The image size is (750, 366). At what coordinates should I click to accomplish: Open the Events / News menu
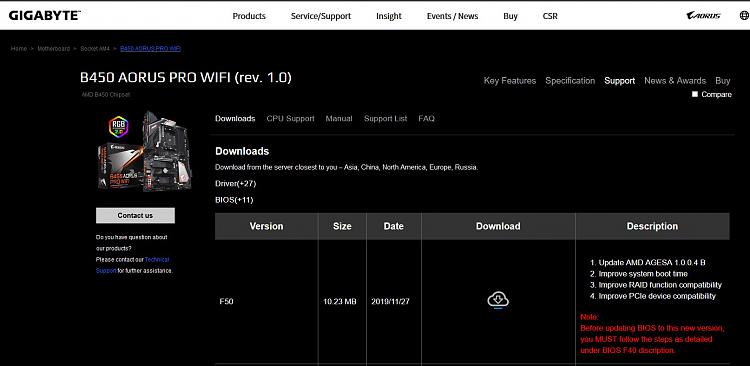(x=452, y=16)
